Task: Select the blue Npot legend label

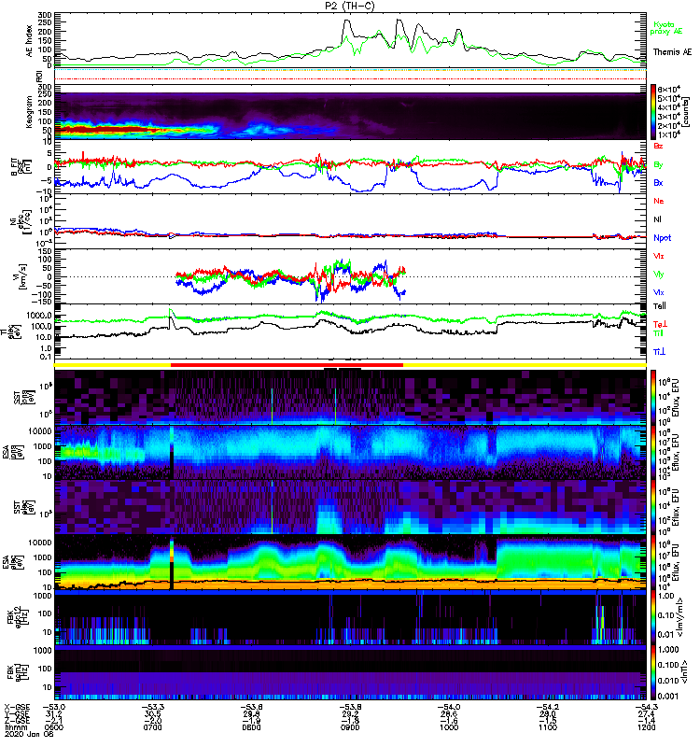Action: (x=662, y=238)
